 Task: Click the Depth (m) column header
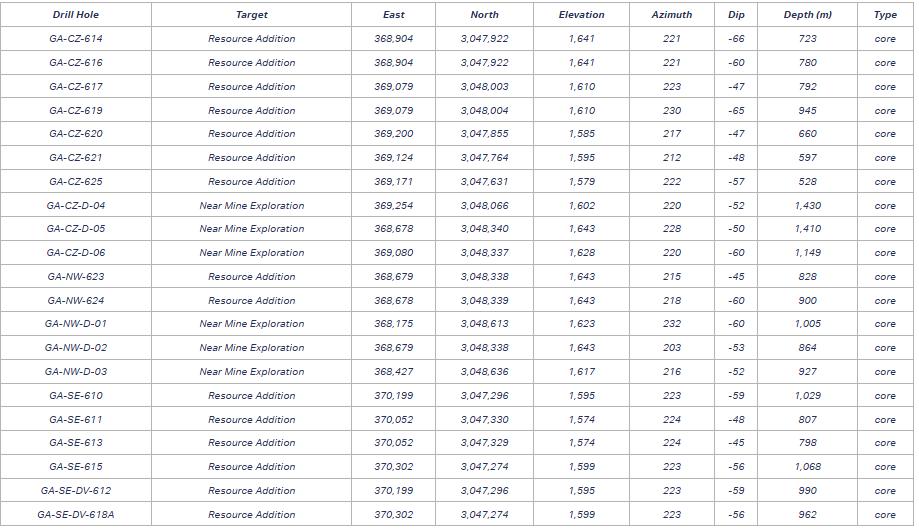[807, 15]
